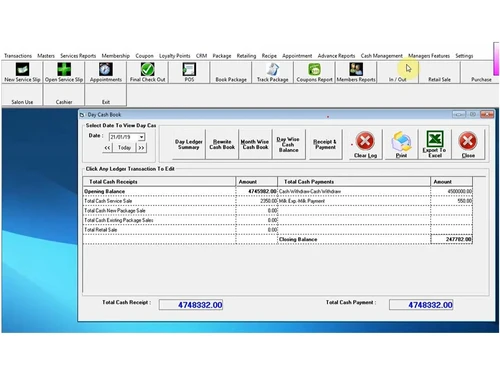
Task: Click the Total Cash Receipts column header
Action: click(x=159, y=182)
